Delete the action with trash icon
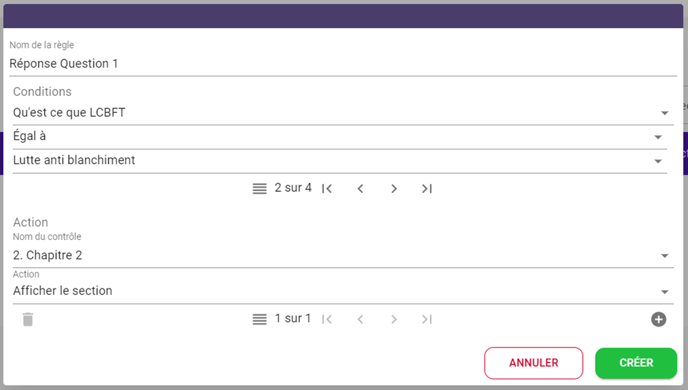 28,319
